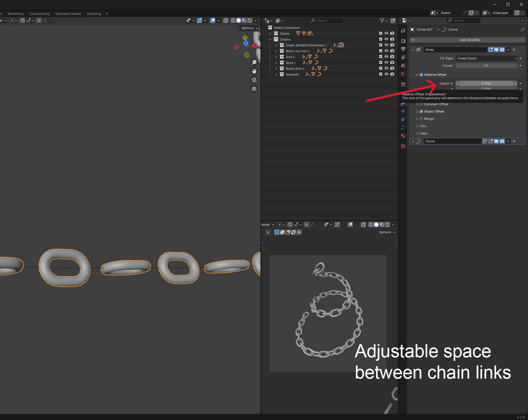Choose Subtract selection mode in lower viewport
This screenshot has height=420, width=528.
tap(288, 232)
